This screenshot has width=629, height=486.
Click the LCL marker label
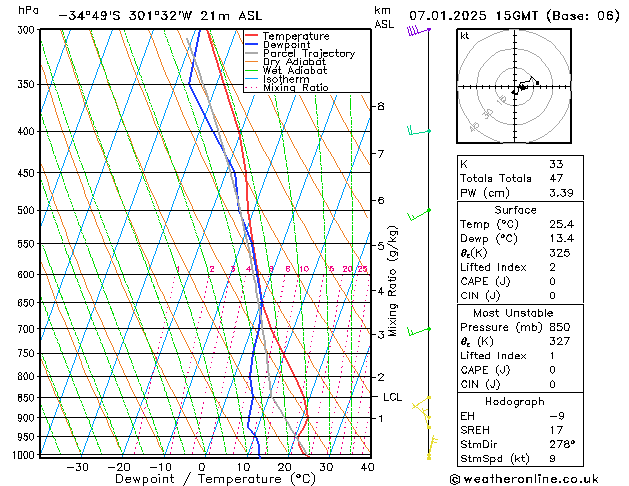(x=392, y=397)
